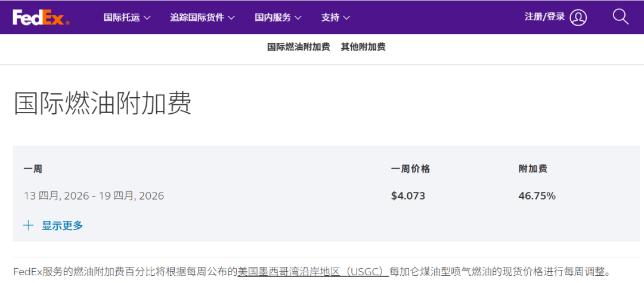Select the 46.75% surcharge value
The height and width of the screenshot is (283, 644).
tap(537, 195)
